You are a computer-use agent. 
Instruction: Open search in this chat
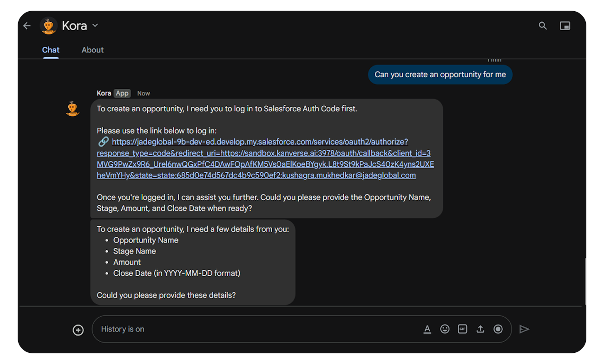pos(543,26)
